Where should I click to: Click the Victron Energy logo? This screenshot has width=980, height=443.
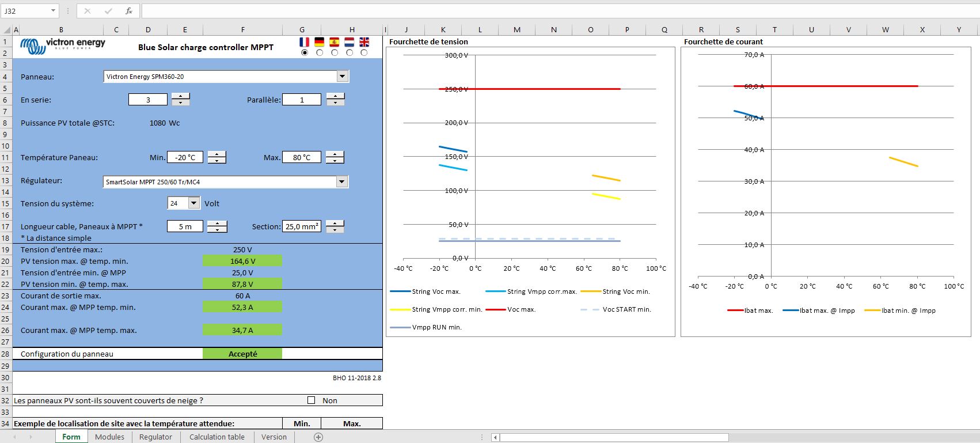coord(63,46)
